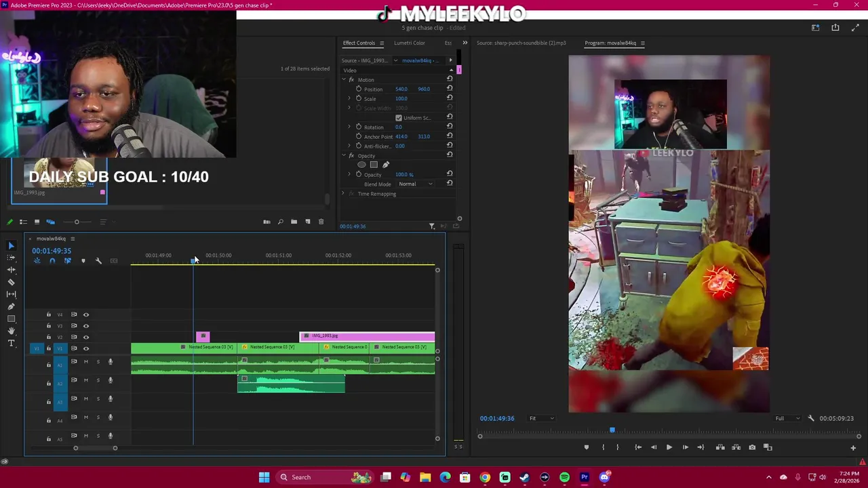This screenshot has width=868, height=488.
Task: Collapse the Motion effect group
Action: 343,79
